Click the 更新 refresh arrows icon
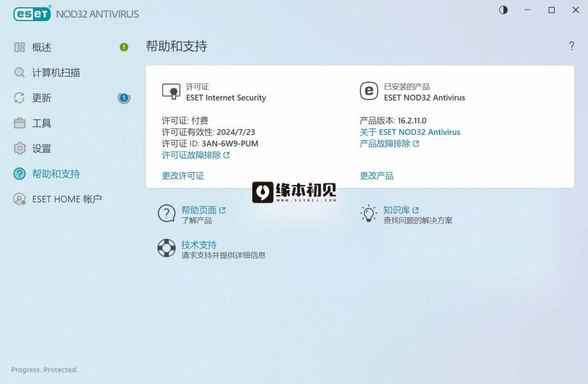 [x=20, y=98]
